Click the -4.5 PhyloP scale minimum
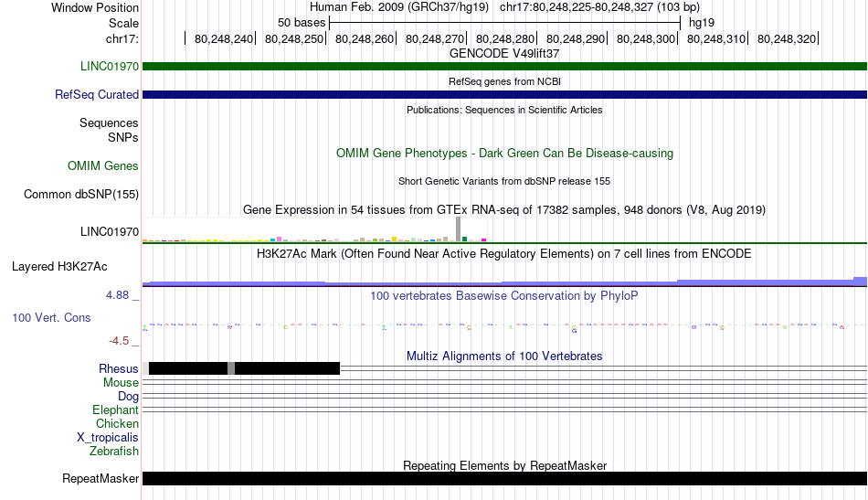Screen dimensions: 868x500 pos(119,341)
